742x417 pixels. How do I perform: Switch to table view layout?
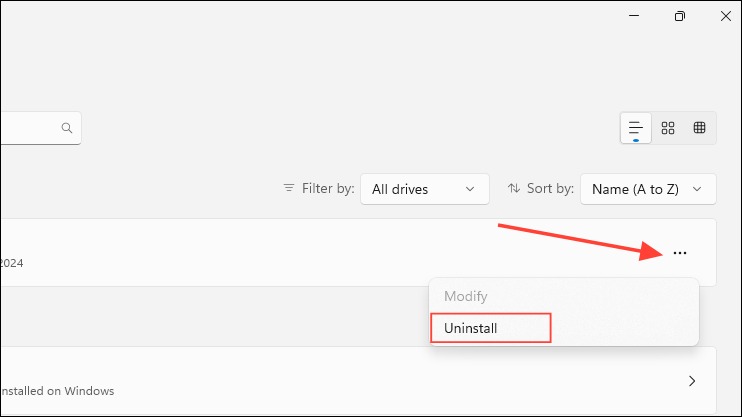(699, 128)
